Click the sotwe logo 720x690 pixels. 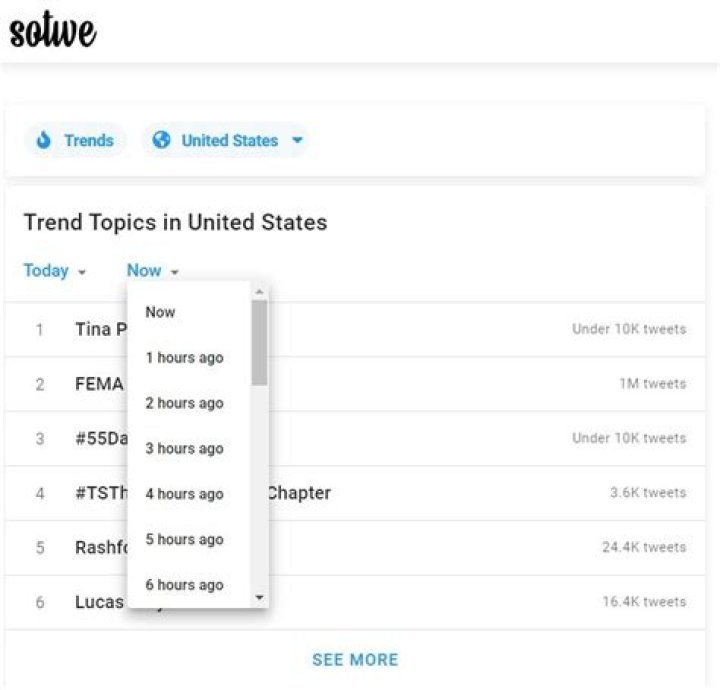pos(53,31)
